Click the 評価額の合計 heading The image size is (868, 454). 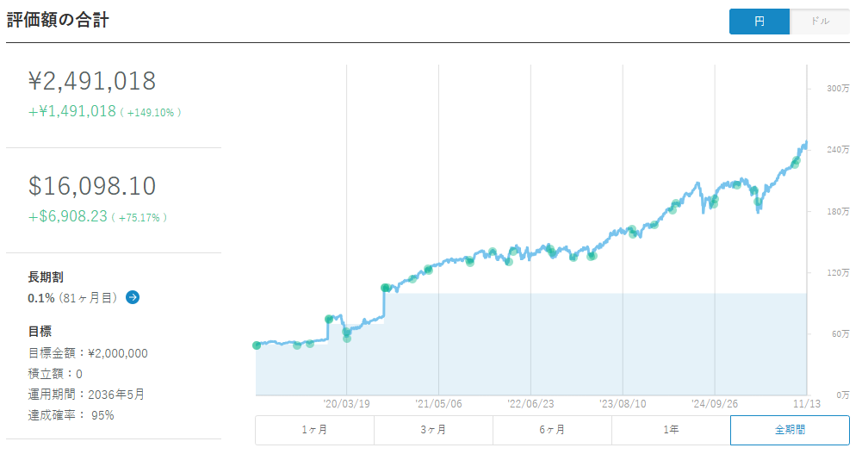58,20
